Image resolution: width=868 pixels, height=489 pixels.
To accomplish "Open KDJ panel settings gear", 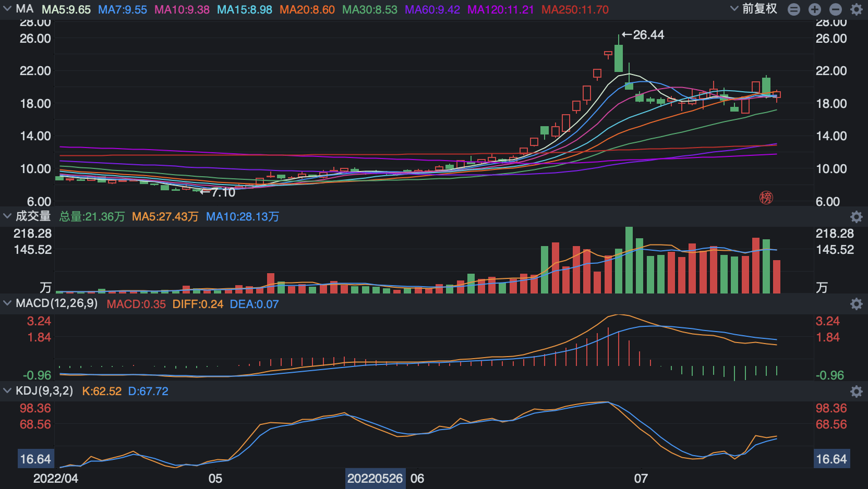I will (857, 391).
